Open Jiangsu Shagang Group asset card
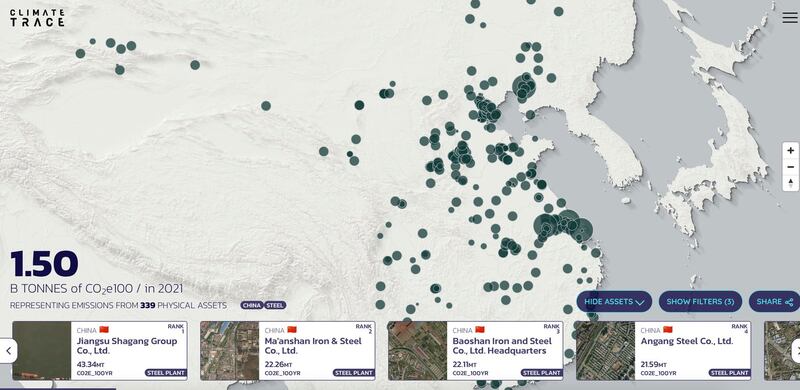Viewport: 800px width, 390px height. (x=100, y=351)
